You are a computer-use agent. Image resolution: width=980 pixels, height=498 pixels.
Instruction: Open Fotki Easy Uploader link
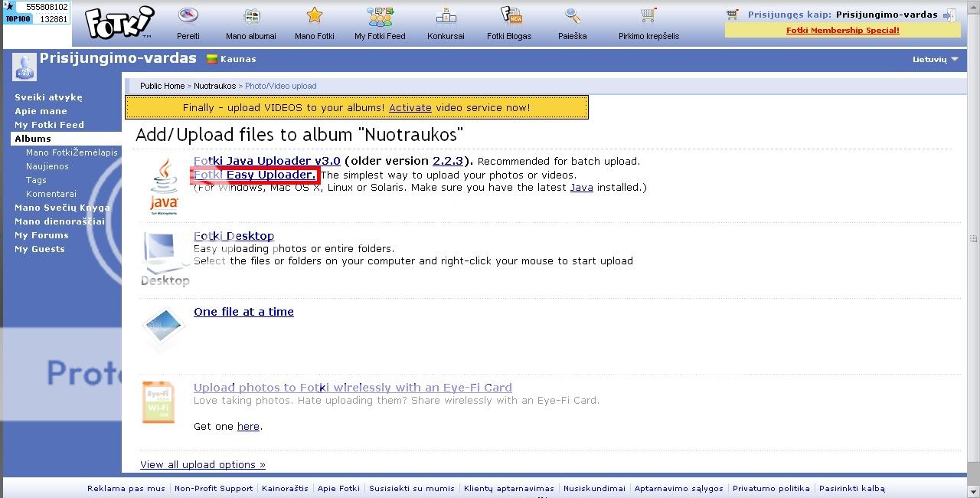[255, 175]
